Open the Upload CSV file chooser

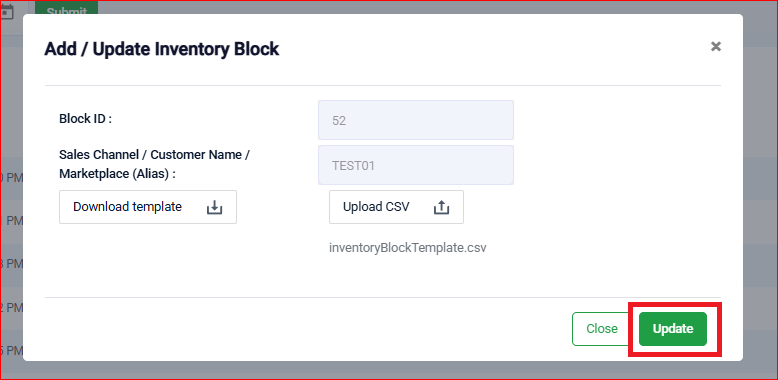pyautogui.click(x=396, y=207)
